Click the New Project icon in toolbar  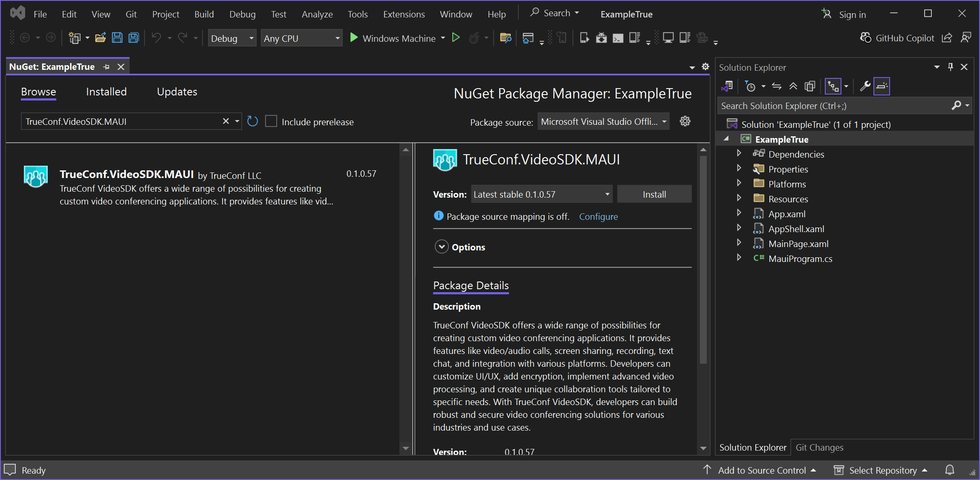(75, 38)
